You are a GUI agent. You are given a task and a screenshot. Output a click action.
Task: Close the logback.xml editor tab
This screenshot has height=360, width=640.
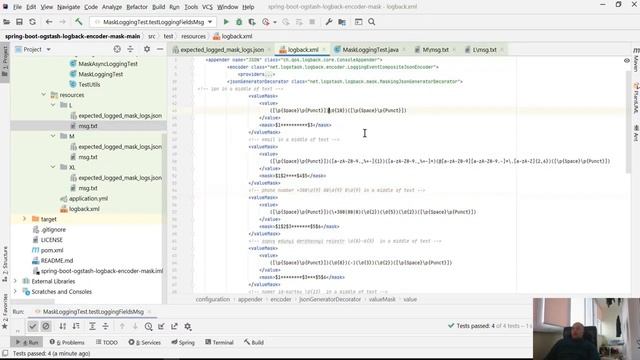[x=324, y=50]
